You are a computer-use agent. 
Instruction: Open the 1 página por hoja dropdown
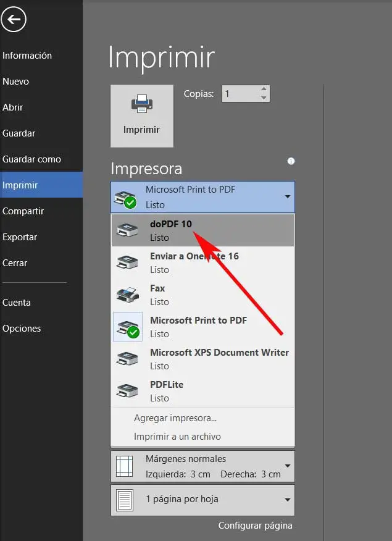202,500
